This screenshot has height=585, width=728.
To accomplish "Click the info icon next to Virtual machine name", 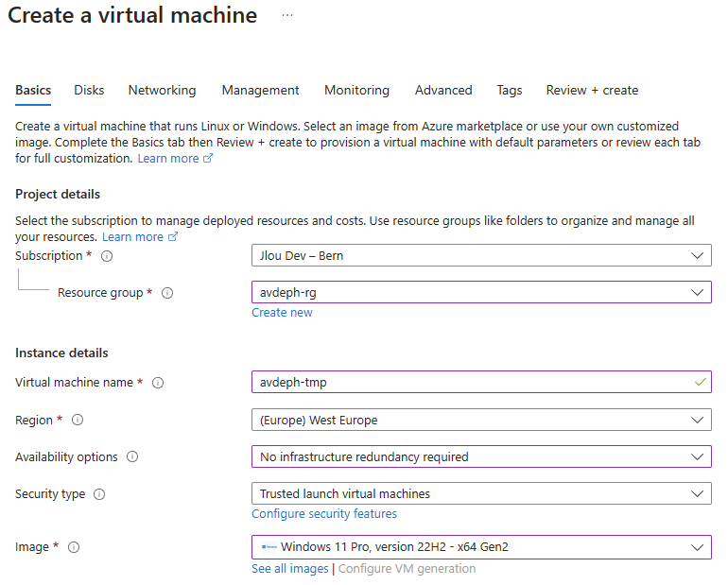I will (158, 383).
